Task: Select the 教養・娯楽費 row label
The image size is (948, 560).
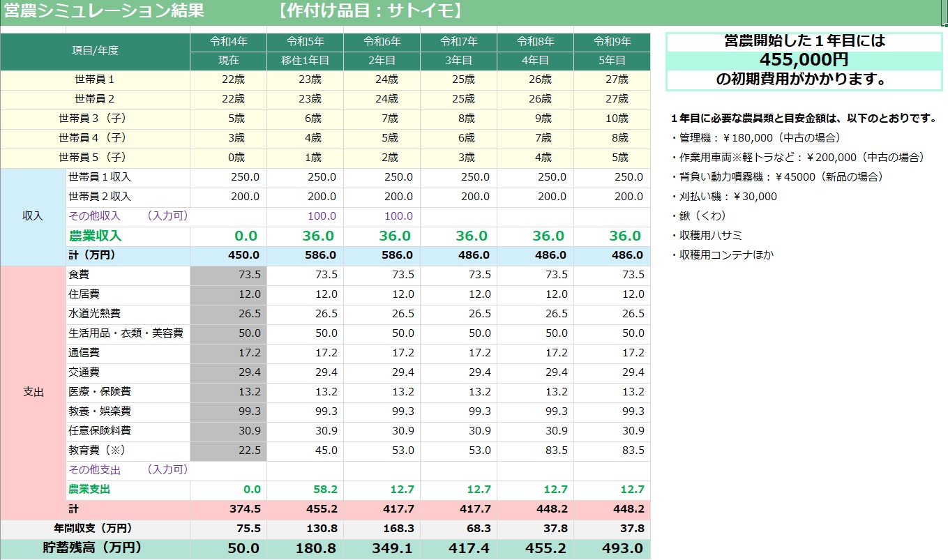Action: pyautogui.click(x=128, y=411)
